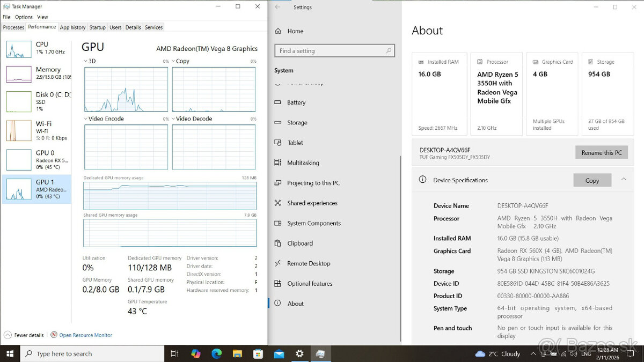Screen dimensions: 644x362
Task: Open the Options menu in Task Manager
Action: coord(24,17)
